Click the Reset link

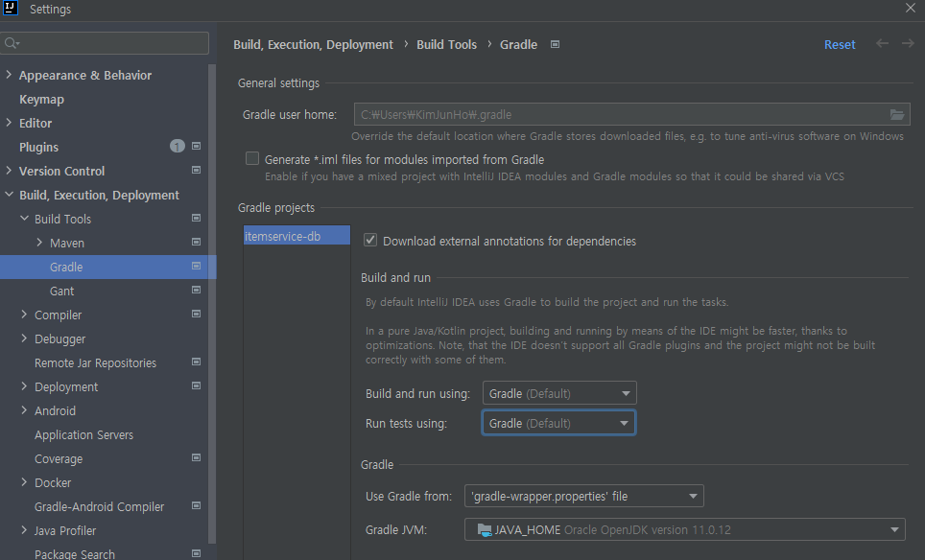pos(840,44)
